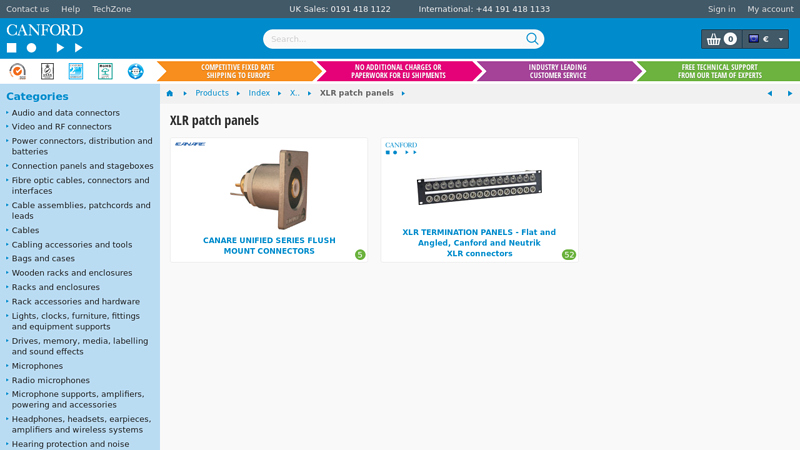
Task: Open Bags and cases category
Action: click(x=43, y=258)
